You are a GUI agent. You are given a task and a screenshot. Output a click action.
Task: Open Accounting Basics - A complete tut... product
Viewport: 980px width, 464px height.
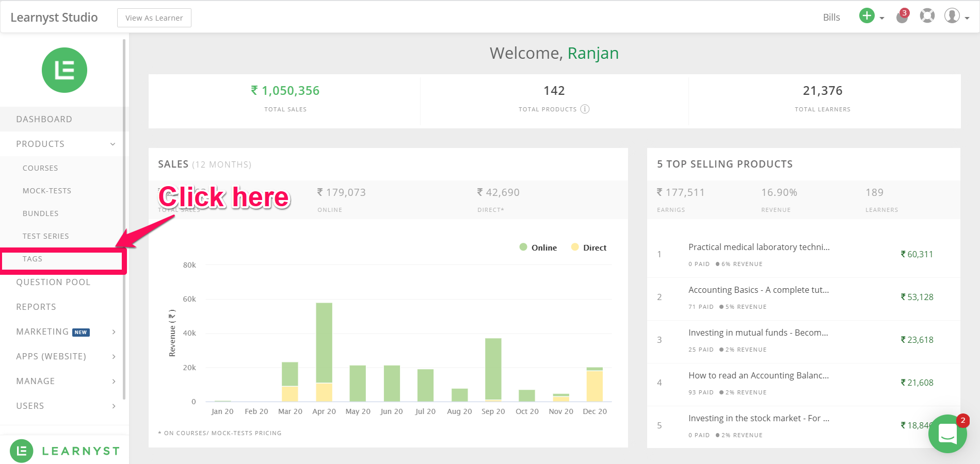[759, 290]
